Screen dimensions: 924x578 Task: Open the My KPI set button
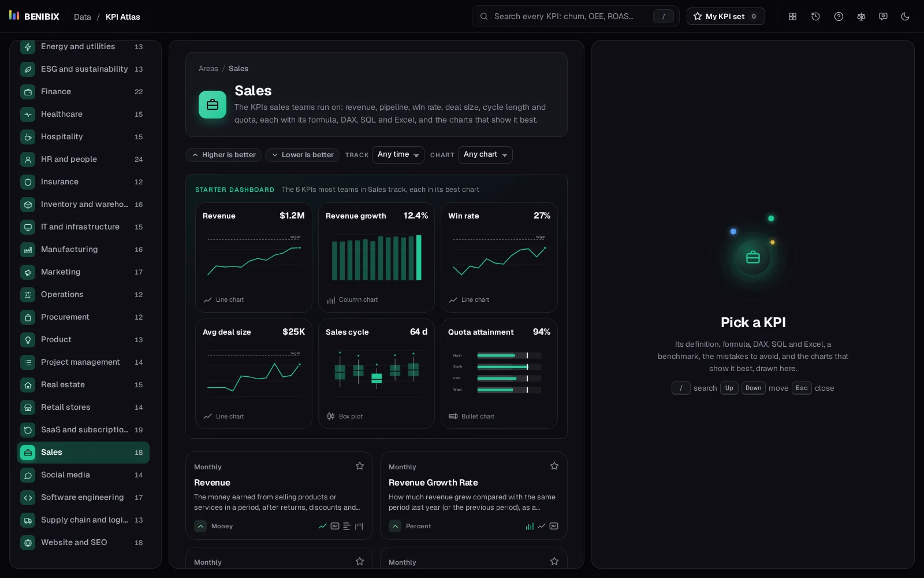tap(725, 16)
